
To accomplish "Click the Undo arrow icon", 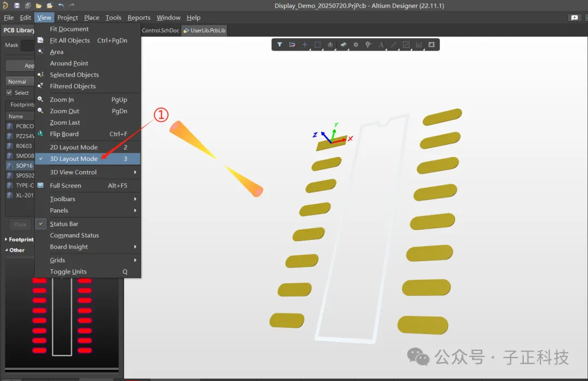I will (61, 5).
